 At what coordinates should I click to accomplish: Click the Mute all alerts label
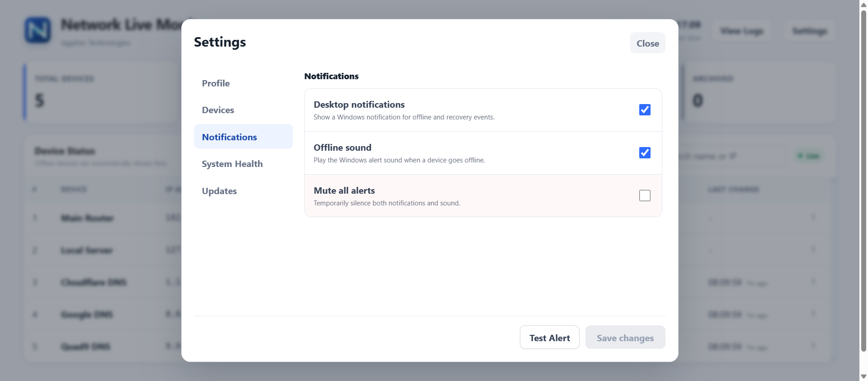tap(344, 190)
